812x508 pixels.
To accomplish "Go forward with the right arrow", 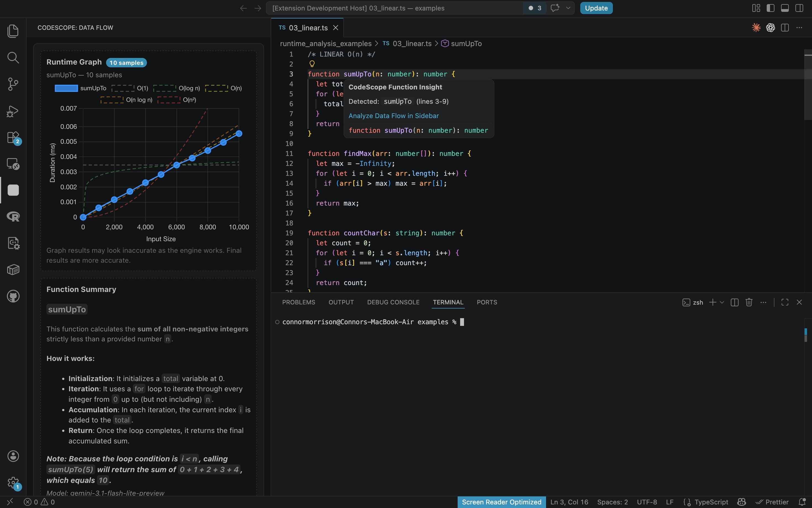I will coord(258,8).
